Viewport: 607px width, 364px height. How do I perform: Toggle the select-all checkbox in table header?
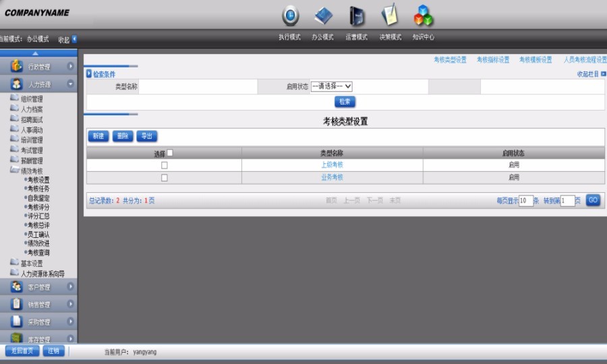169,153
